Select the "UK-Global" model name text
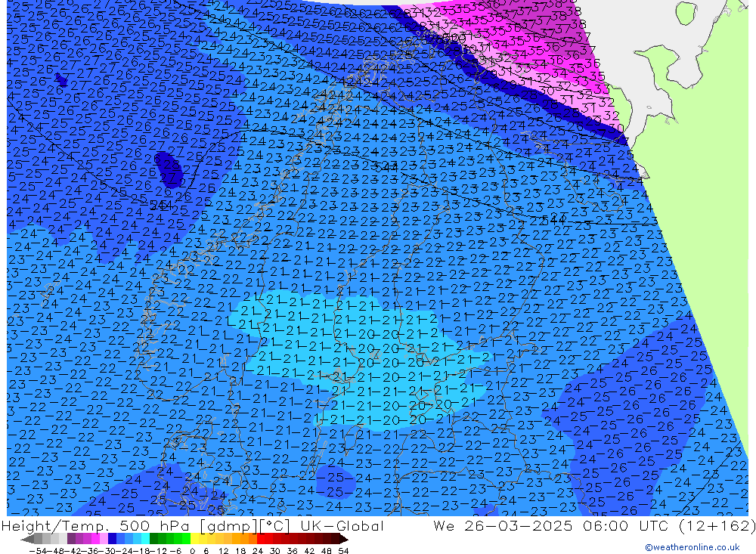The width and height of the screenshot is (756, 554). pos(342,525)
